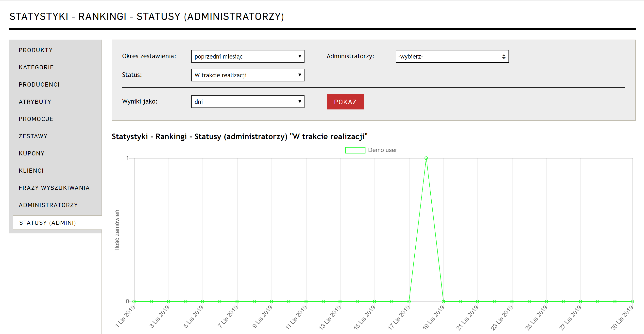Viewport: 644px width, 334px height.
Task: Select KATEGORIE in the sidebar
Action: [36, 67]
